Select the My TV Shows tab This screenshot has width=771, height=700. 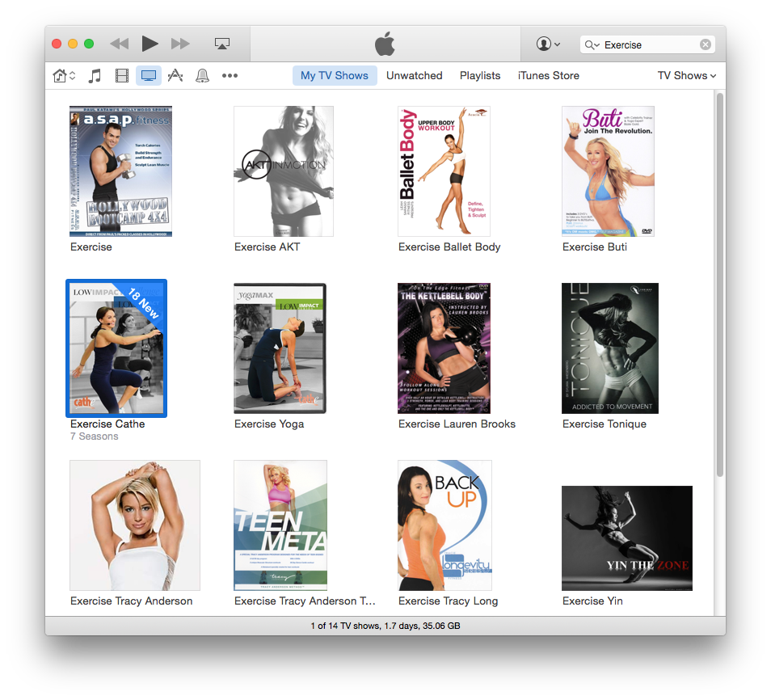335,76
